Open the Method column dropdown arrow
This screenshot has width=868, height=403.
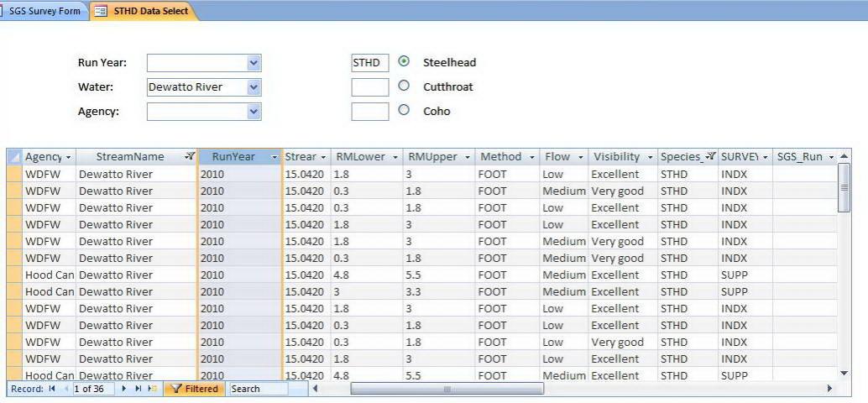[x=532, y=157]
